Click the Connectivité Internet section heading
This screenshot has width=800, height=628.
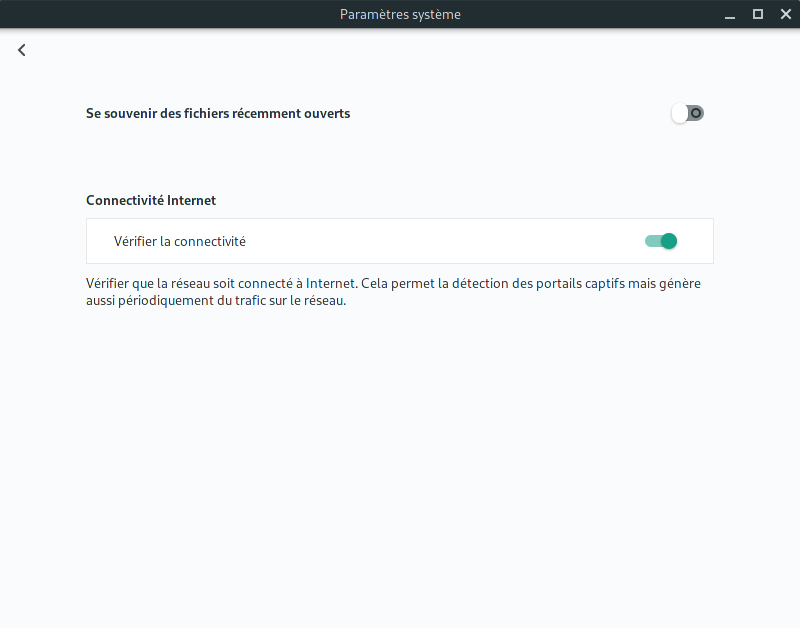coord(151,200)
